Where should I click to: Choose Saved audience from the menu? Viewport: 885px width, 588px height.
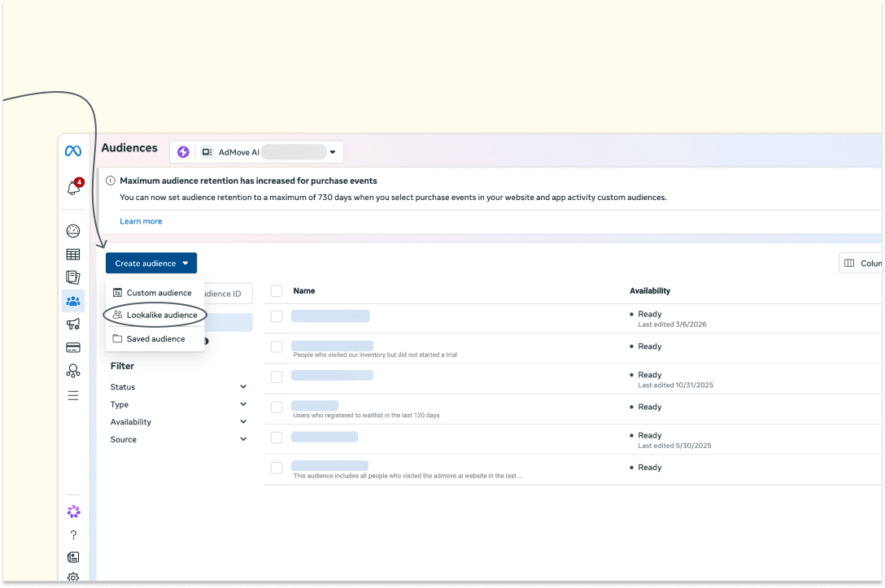(x=155, y=338)
